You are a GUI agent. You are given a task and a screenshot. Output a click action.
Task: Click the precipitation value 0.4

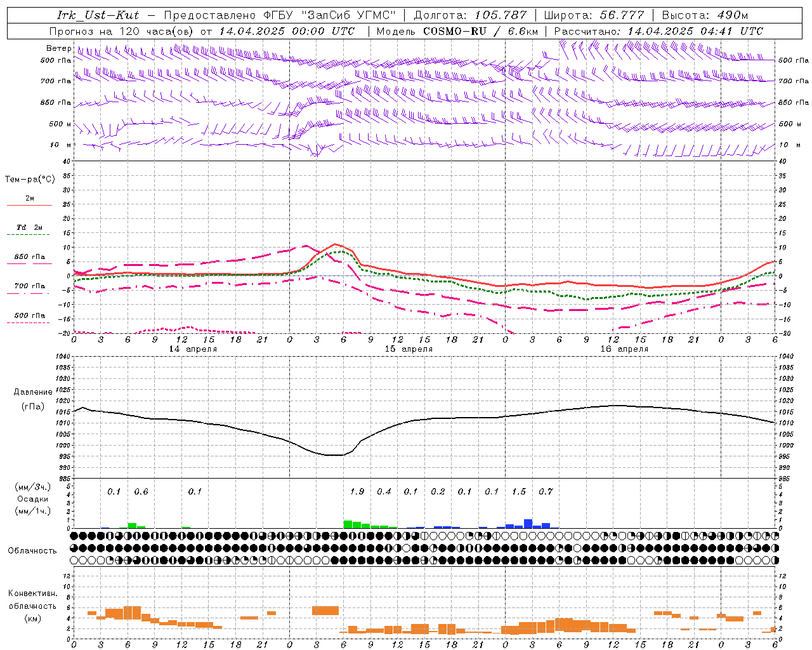tap(384, 491)
